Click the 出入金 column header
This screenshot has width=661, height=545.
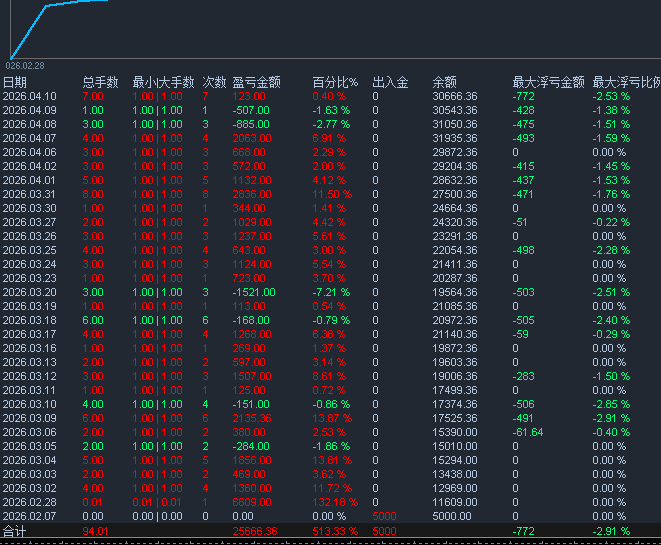(x=390, y=82)
